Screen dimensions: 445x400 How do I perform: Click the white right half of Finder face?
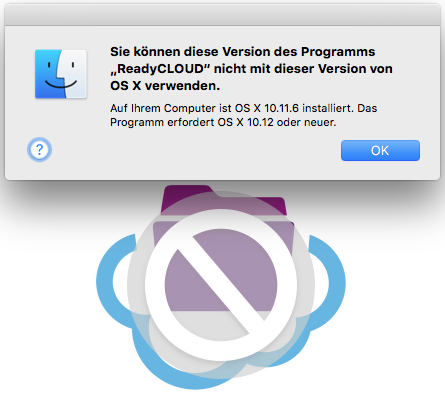point(75,74)
